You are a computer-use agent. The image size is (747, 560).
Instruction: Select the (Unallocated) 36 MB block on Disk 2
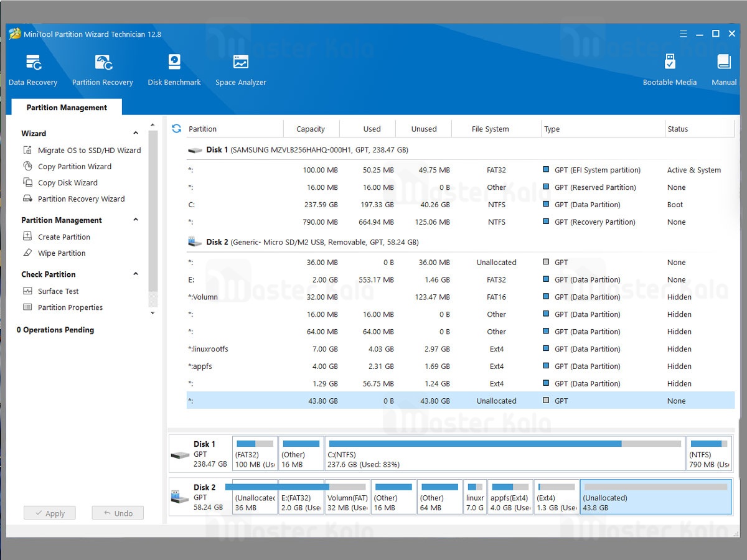pos(255,497)
